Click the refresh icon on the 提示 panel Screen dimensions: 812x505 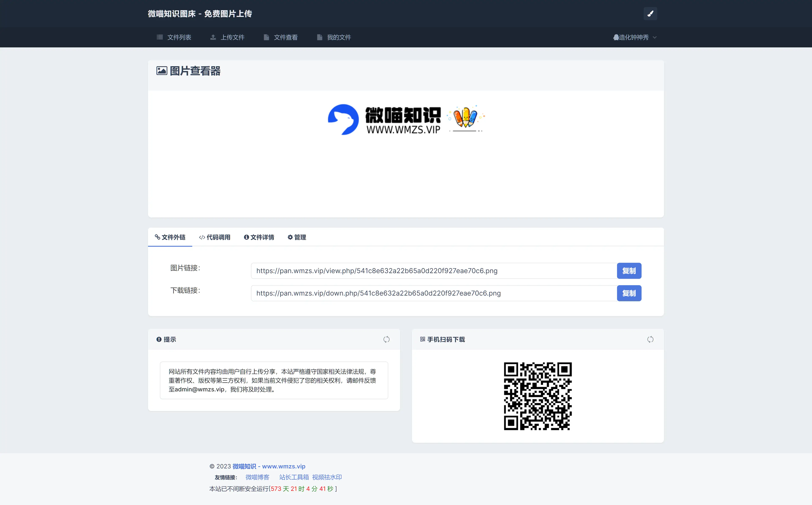click(387, 339)
